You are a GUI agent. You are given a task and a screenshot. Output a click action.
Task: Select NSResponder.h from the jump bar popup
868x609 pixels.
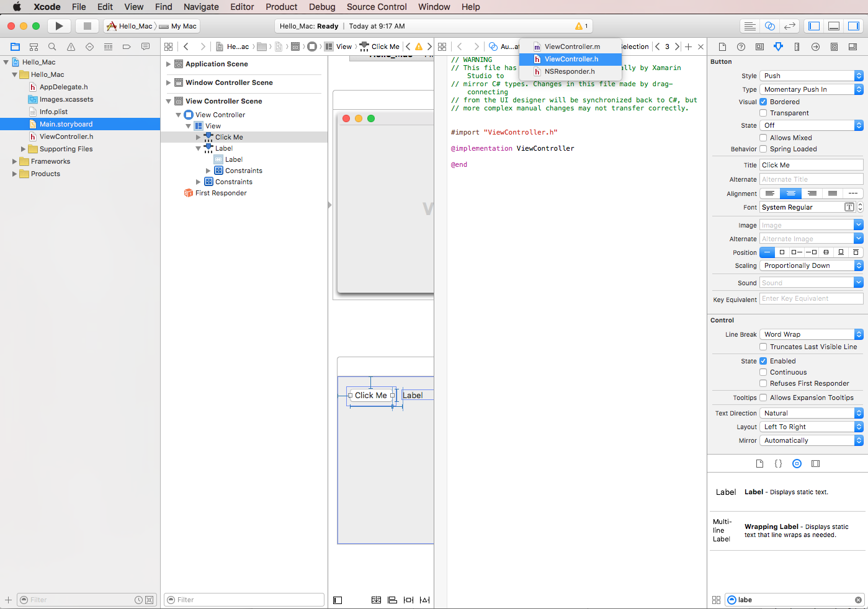570,71
